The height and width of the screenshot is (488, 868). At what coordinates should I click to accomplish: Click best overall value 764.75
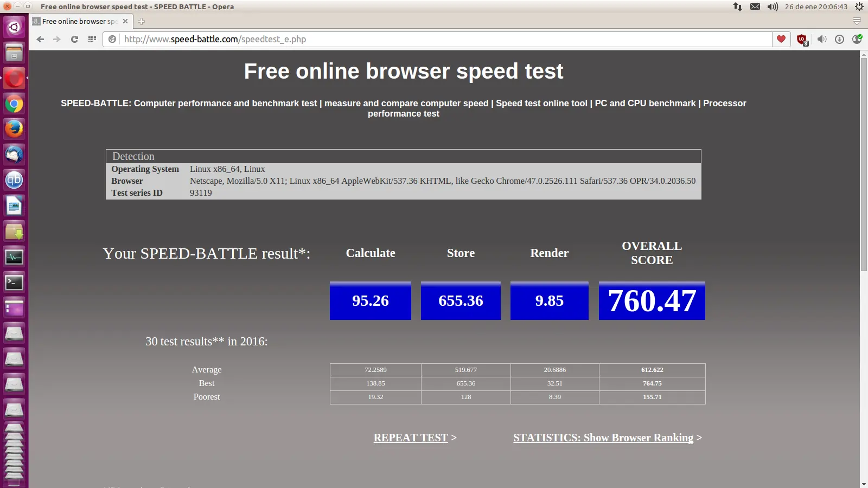(652, 383)
